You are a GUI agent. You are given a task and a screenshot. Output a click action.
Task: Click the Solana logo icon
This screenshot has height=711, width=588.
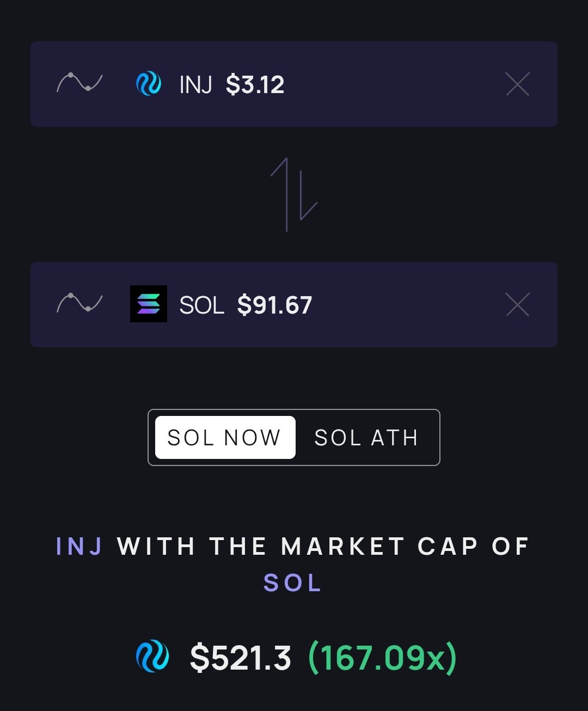click(x=149, y=304)
